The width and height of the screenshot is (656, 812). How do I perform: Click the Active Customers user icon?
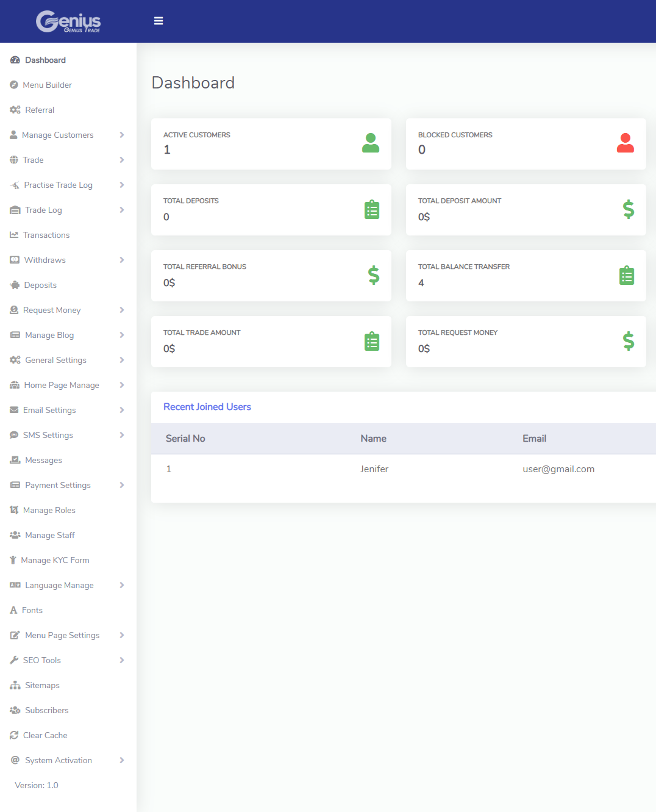coord(371,143)
